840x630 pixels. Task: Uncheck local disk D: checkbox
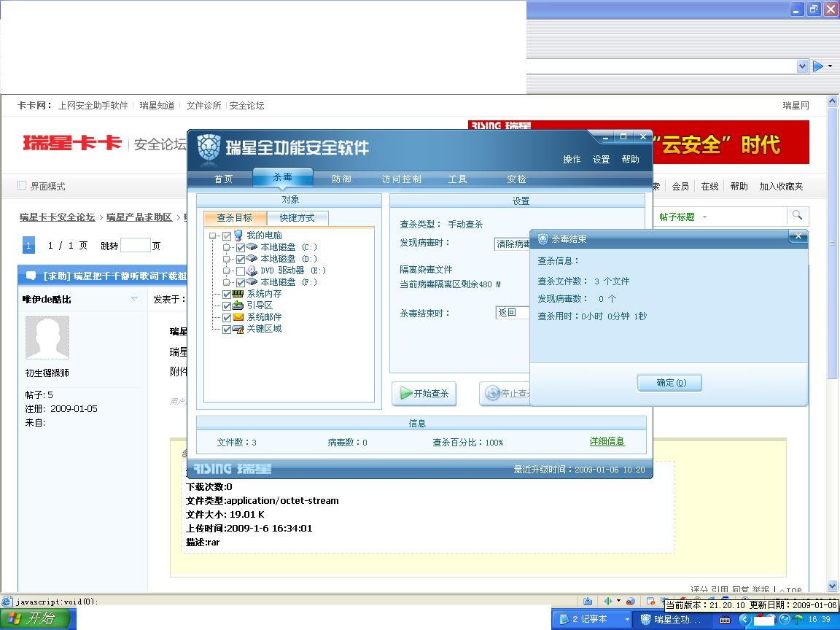click(x=241, y=260)
